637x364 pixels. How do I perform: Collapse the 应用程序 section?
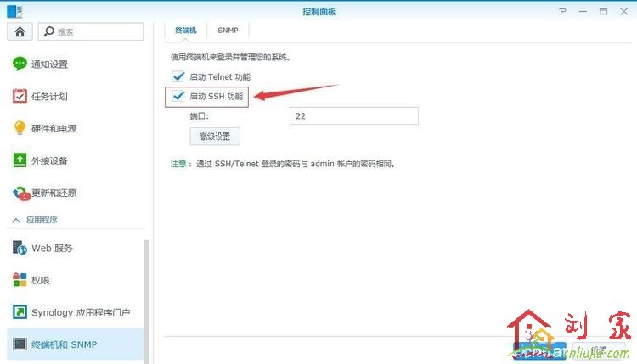(x=17, y=220)
